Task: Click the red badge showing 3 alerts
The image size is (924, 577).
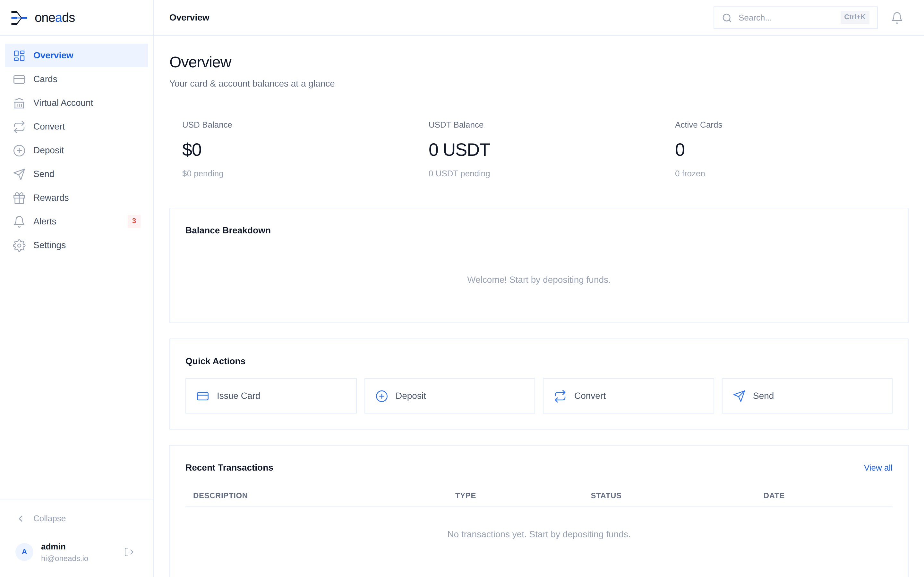Action: coord(134,221)
